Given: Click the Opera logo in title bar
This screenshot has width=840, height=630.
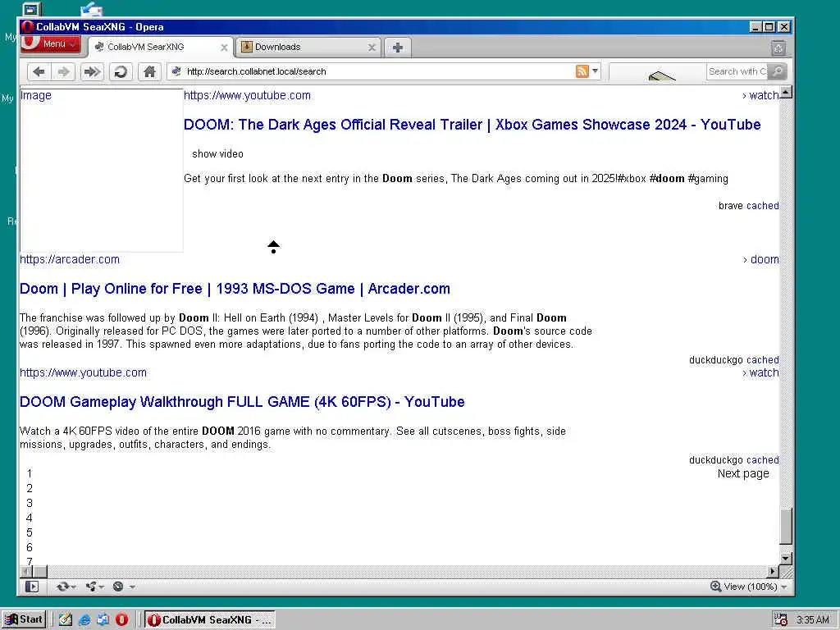Looking at the screenshot, I should click(28, 27).
